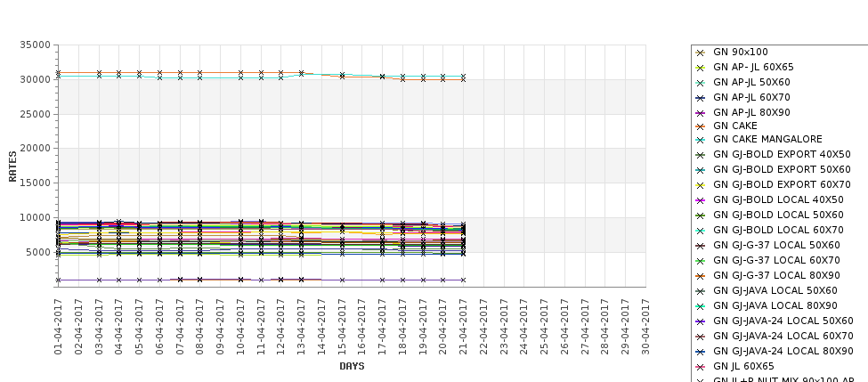Click the 05-04-2017 date label

tap(139, 327)
